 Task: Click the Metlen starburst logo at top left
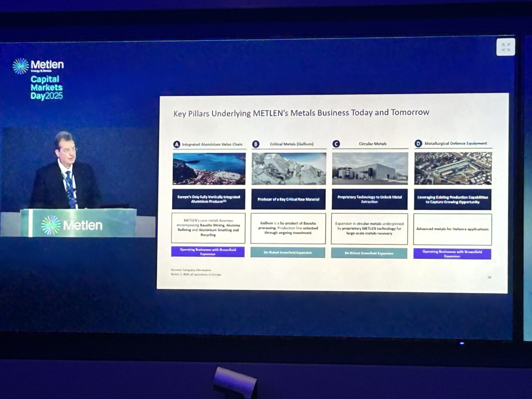pos(20,66)
